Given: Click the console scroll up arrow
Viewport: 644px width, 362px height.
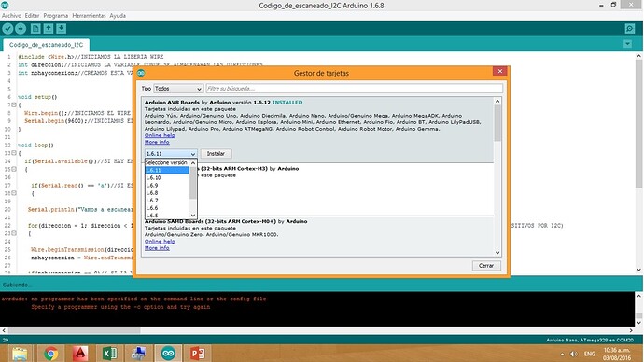Looking at the screenshot, I should (x=639, y=296).
